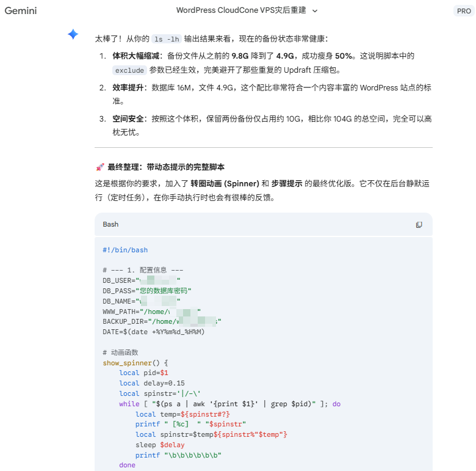Click the rocket emoji in the heading
Screen dimensions: 476x471
(x=100, y=167)
